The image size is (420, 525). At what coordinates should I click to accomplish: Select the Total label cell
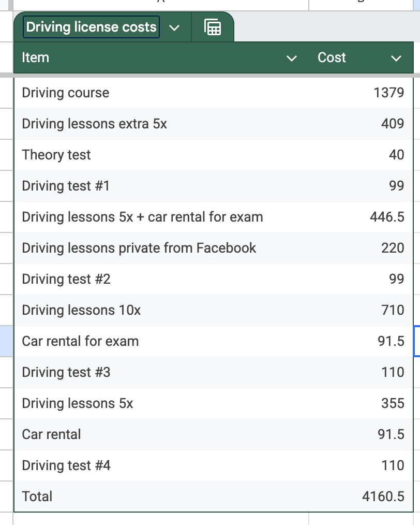[x=37, y=497]
